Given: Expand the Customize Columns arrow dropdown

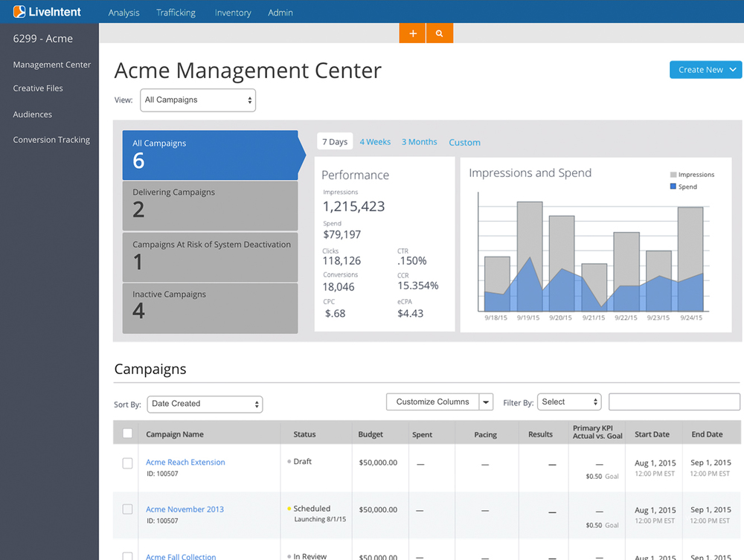Looking at the screenshot, I should pos(486,402).
